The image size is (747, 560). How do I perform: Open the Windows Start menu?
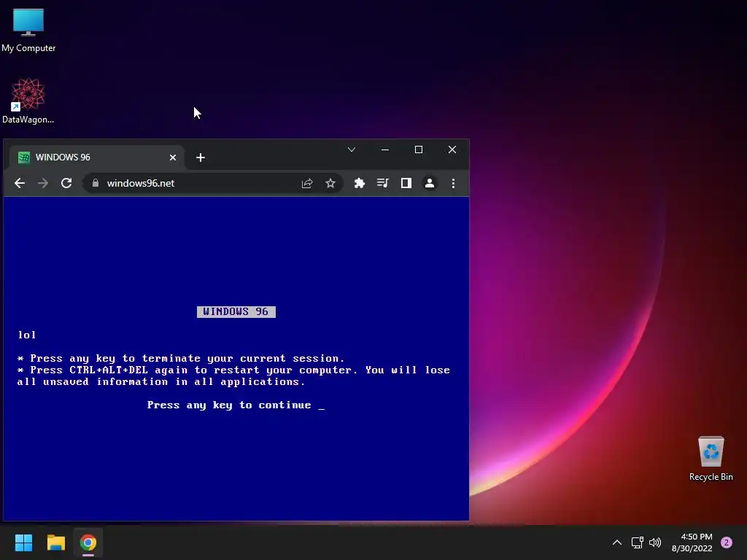pos(23,542)
